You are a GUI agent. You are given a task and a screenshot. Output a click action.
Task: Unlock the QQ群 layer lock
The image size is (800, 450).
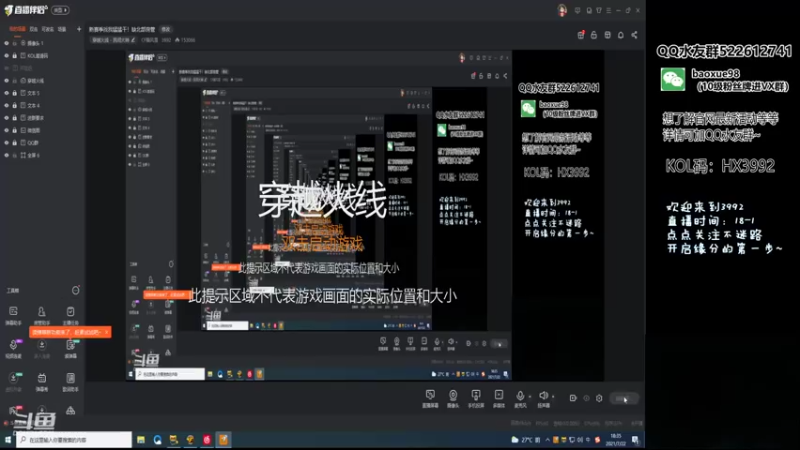tap(15, 143)
